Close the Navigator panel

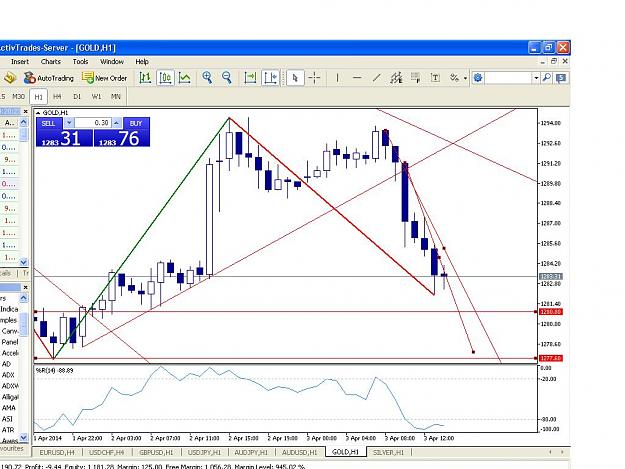26,287
